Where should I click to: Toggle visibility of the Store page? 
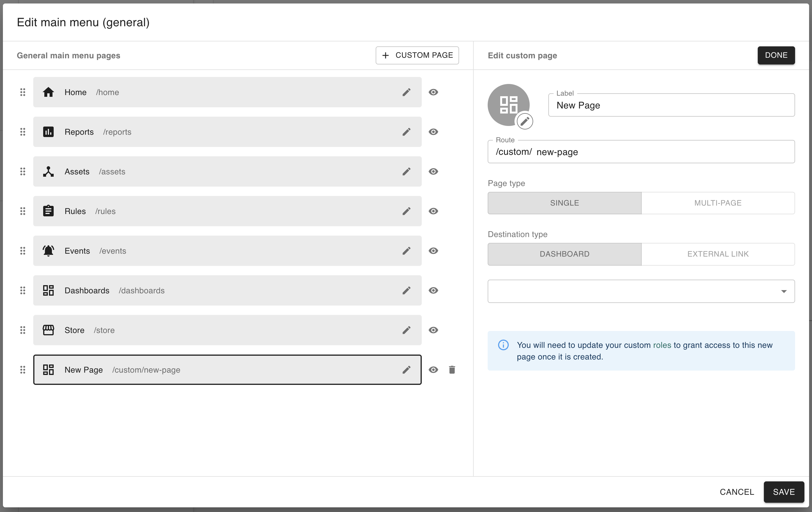pos(433,330)
